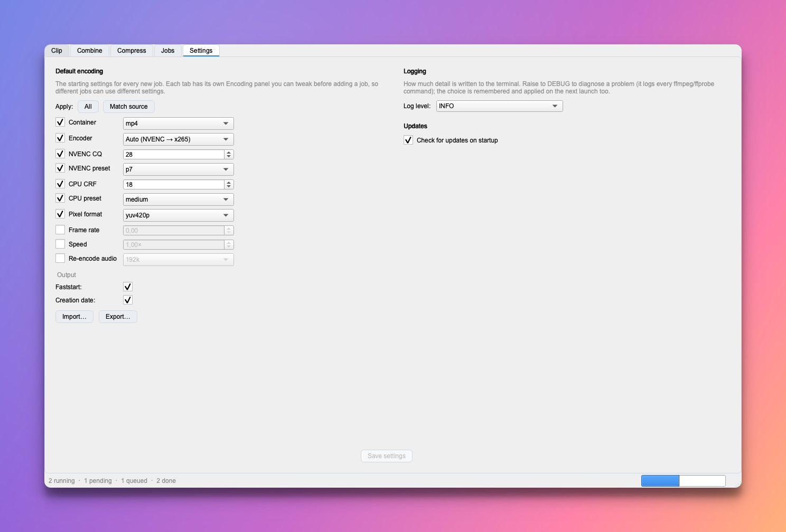Screen dimensions: 786x532
Task: Uncheck Check for updates on startup
Action: tap(408, 140)
